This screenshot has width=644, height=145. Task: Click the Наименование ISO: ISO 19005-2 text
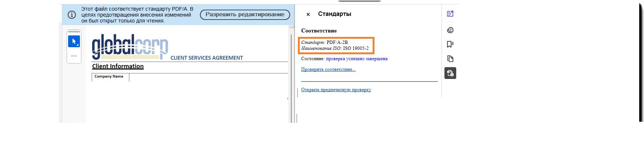tap(335, 48)
